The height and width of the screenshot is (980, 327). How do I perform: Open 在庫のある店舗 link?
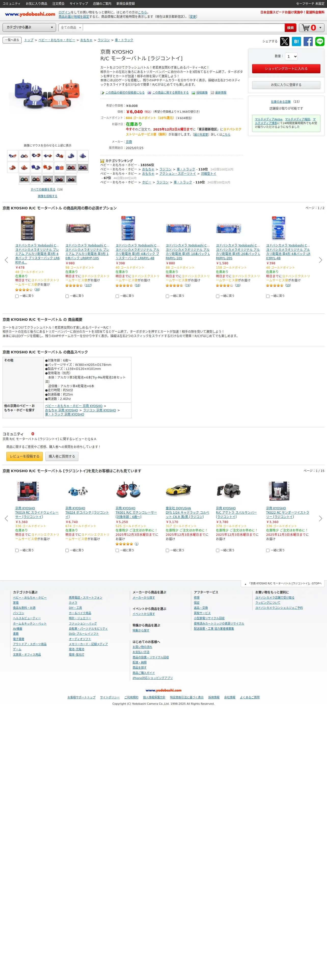[281, 102]
